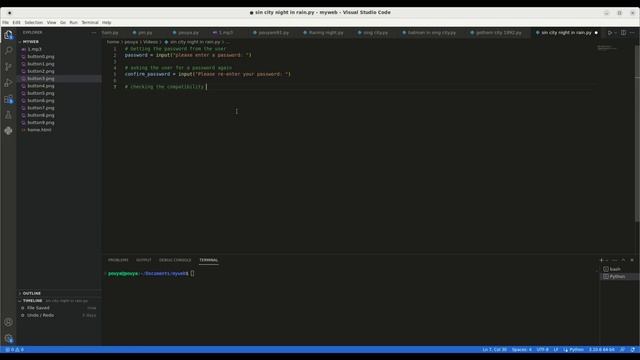640x360 pixels.
Task: Change Python language mode in status bar
Action: pos(576,349)
